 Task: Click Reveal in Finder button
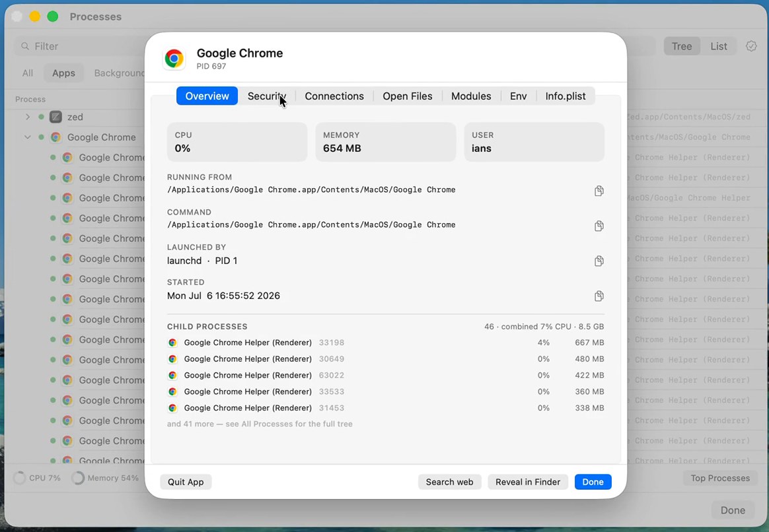[528, 482]
